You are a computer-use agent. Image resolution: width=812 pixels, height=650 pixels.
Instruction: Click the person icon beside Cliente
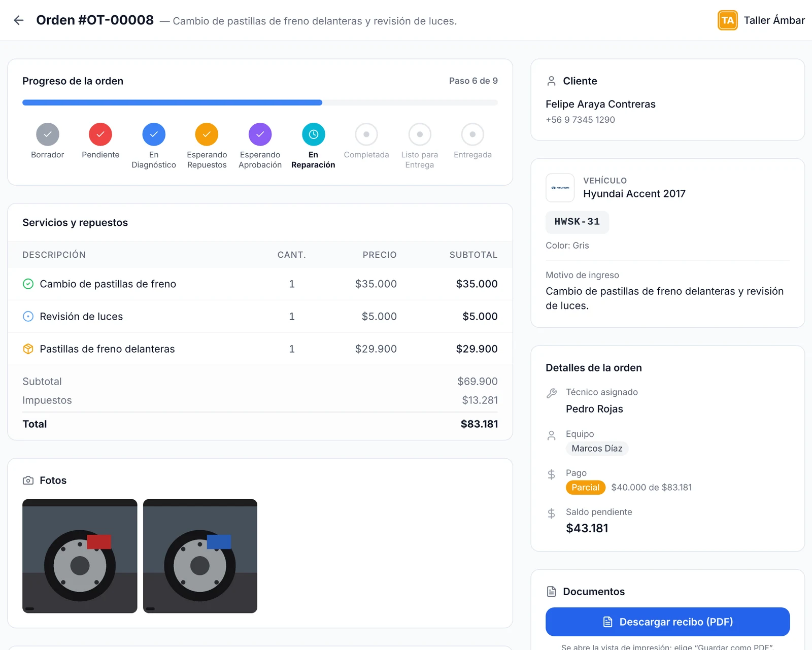click(x=552, y=81)
